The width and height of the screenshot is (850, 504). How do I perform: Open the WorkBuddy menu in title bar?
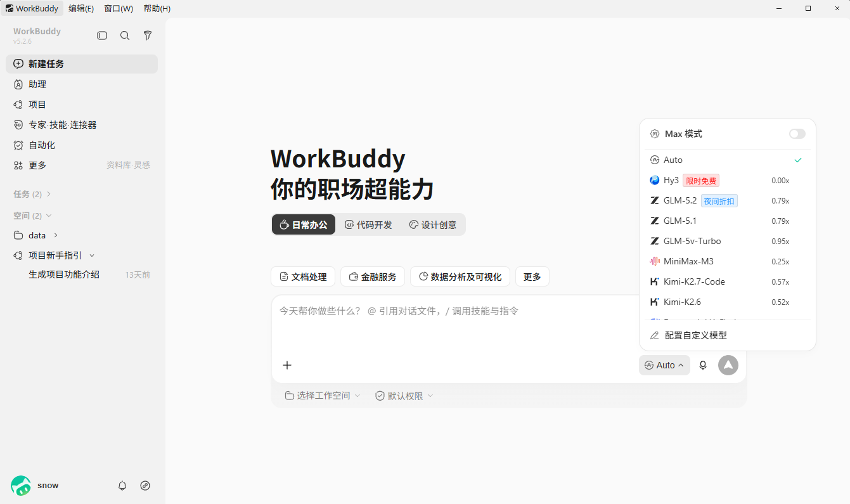pyautogui.click(x=32, y=8)
